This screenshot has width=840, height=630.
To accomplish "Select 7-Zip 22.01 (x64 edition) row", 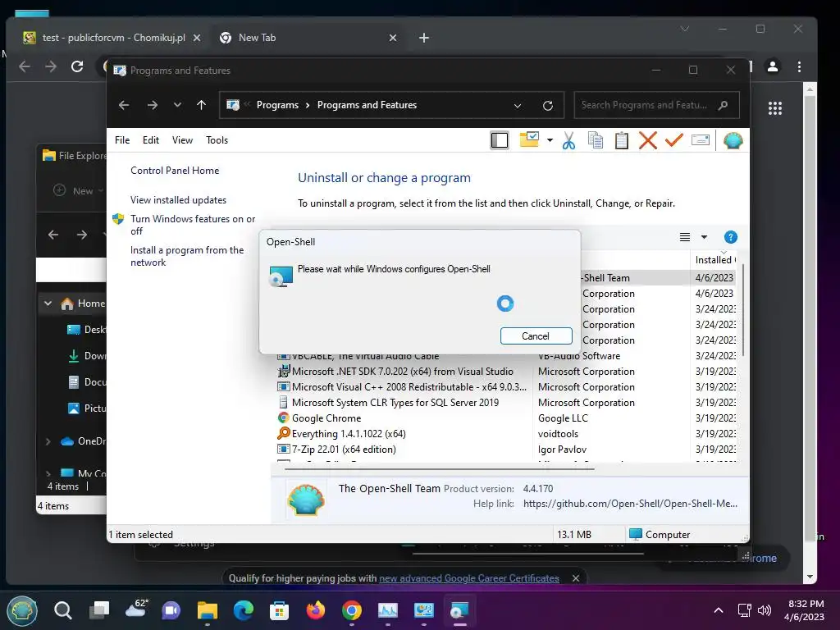I will [x=344, y=449].
